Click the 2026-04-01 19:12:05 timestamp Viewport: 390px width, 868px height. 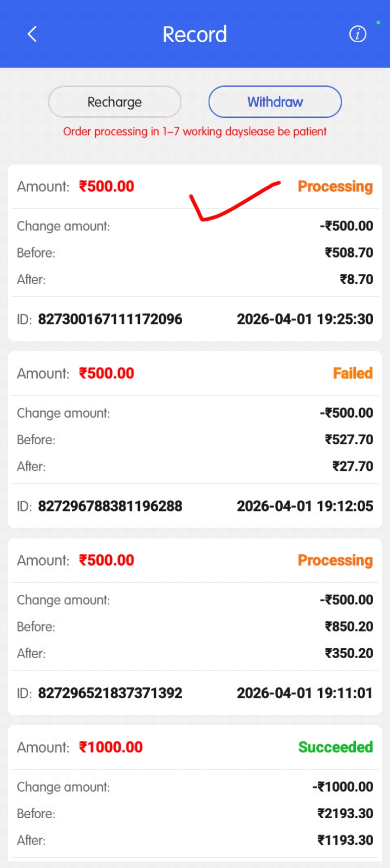(x=305, y=506)
